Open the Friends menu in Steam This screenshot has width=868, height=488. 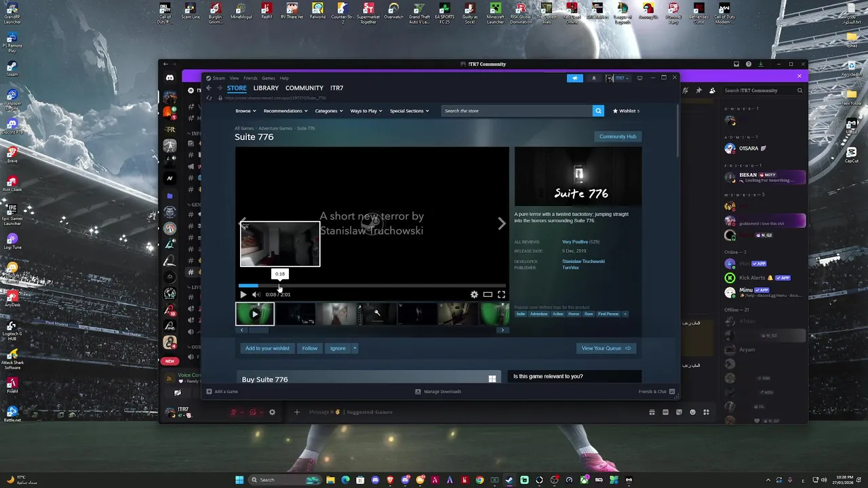pos(251,78)
